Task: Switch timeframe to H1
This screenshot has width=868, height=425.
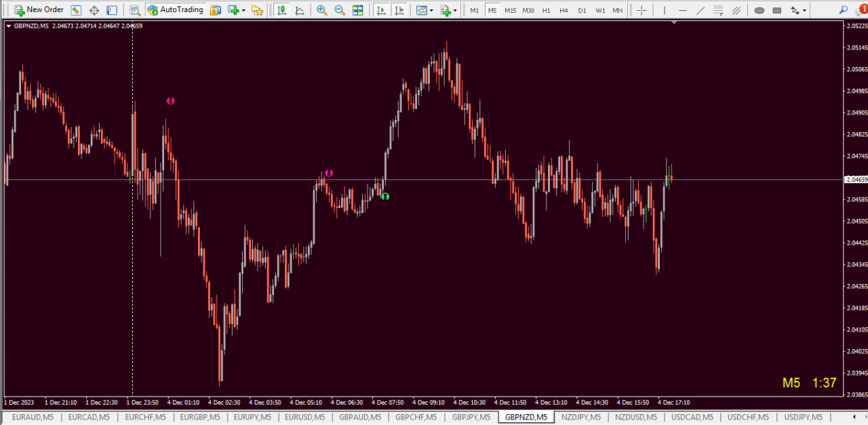Action: (547, 10)
